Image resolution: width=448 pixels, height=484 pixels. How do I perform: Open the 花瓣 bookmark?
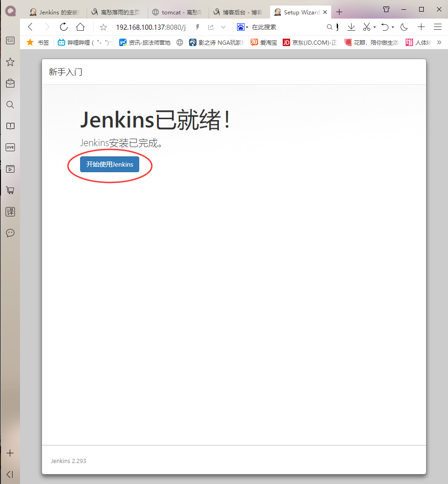(372, 43)
